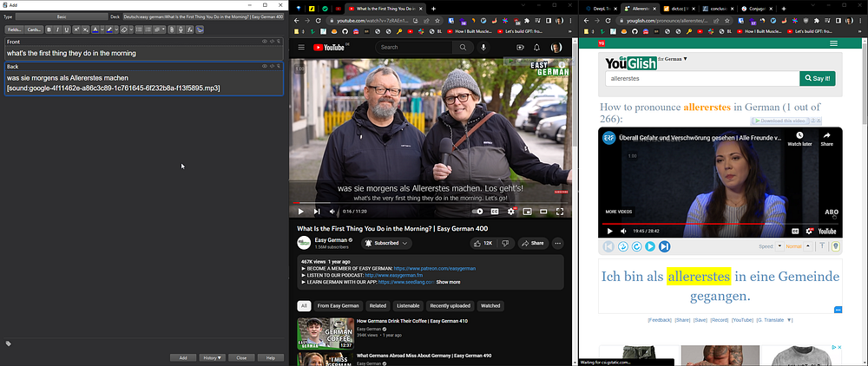Toggle YouTube autoplay switch

click(x=477, y=211)
